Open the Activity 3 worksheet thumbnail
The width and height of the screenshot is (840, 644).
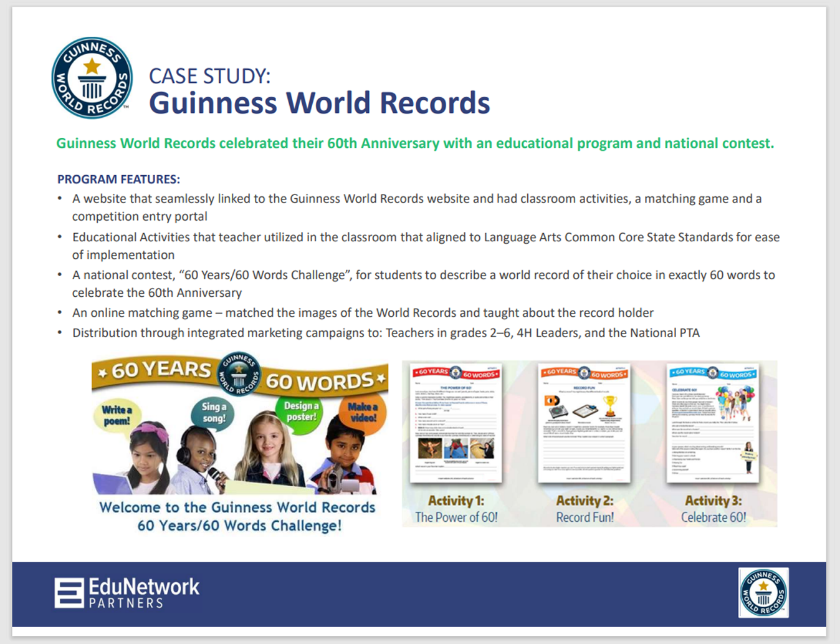(x=713, y=423)
